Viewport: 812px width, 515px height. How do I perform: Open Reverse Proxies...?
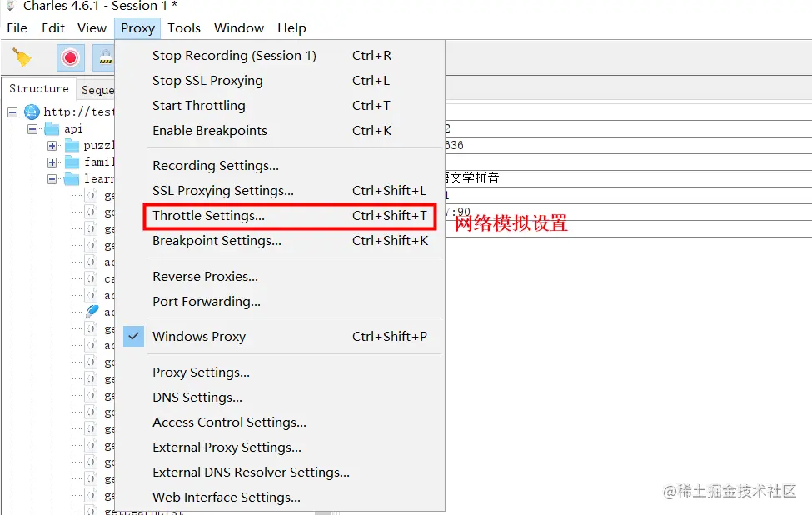(x=280, y=276)
